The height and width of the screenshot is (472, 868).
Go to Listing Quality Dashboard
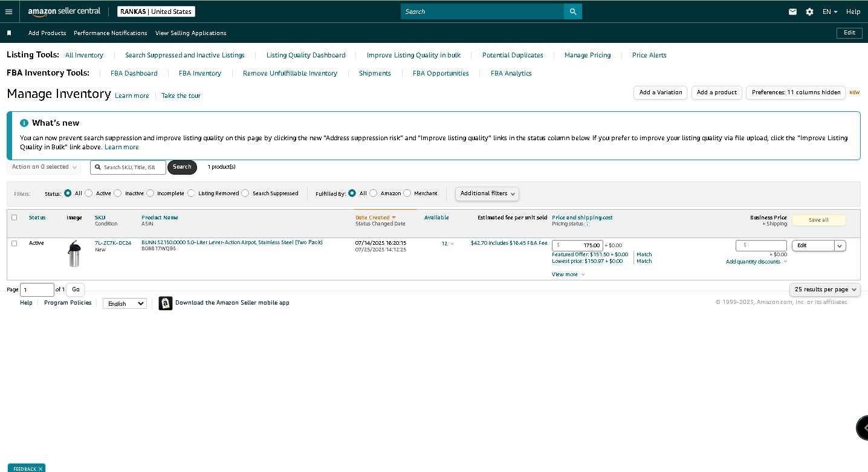pyautogui.click(x=306, y=55)
